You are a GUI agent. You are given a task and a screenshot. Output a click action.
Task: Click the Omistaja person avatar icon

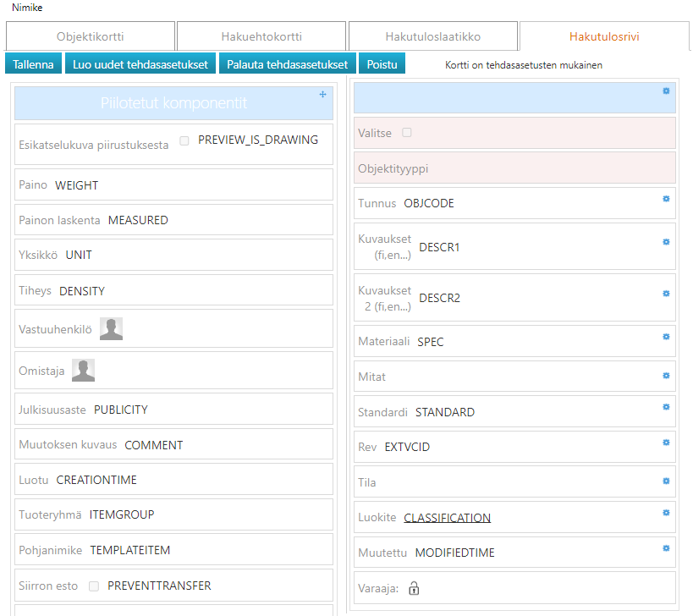click(83, 370)
